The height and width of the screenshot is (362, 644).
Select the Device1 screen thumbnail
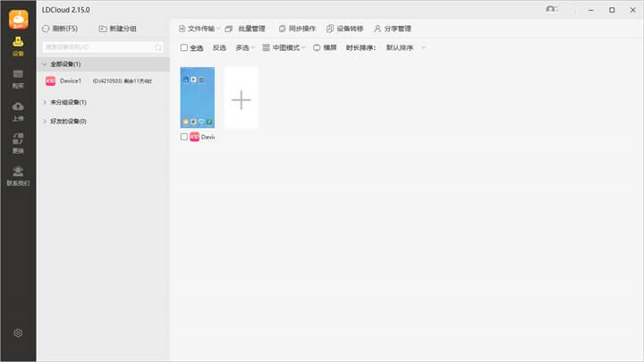pyautogui.click(x=197, y=97)
